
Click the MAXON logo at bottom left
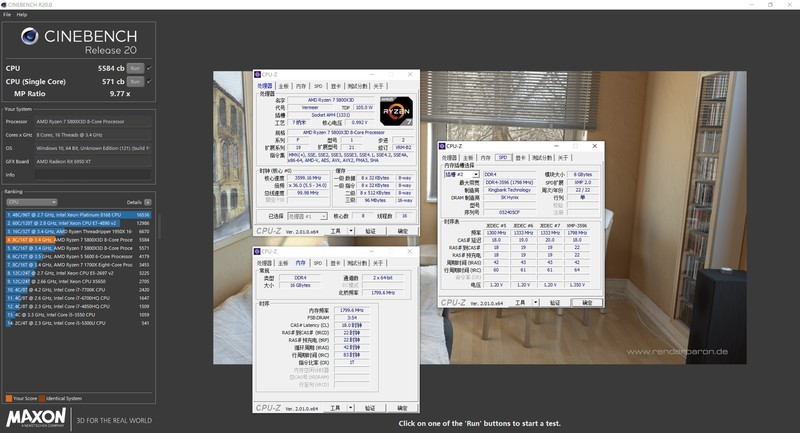[36, 417]
